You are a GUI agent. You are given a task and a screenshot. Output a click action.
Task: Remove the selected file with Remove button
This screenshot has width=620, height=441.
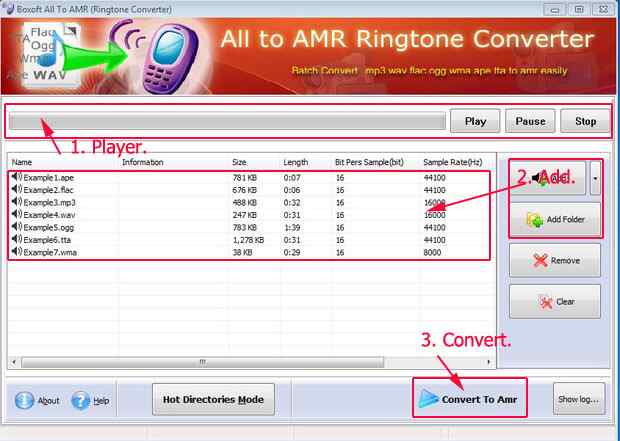[x=555, y=260]
